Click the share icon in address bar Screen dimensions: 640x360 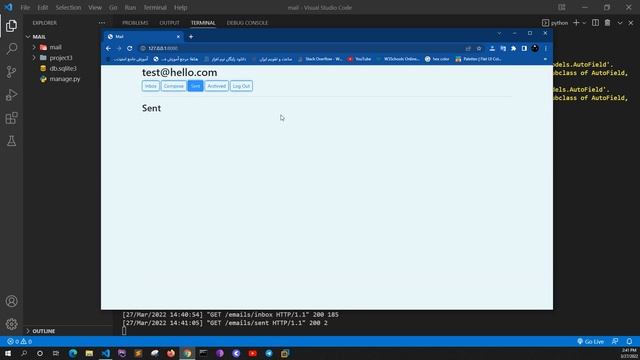[x=468, y=48]
